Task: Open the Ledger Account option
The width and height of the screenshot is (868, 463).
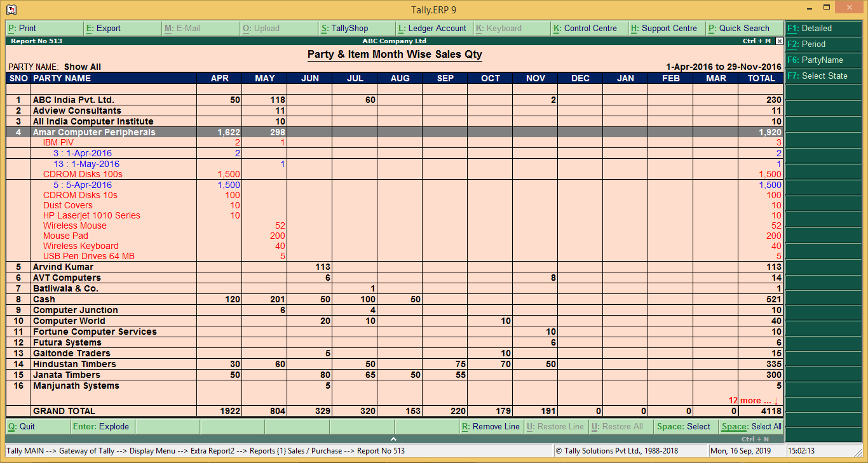Action: point(433,28)
